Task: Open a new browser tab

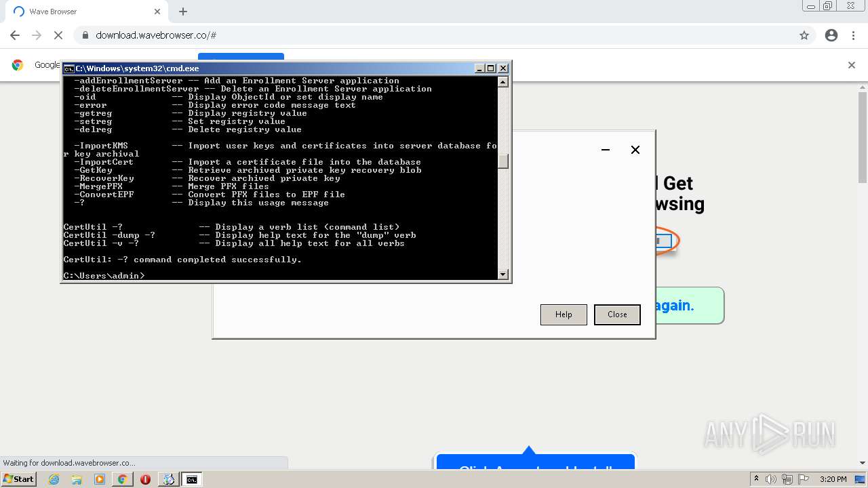Action: (x=183, y=12)
